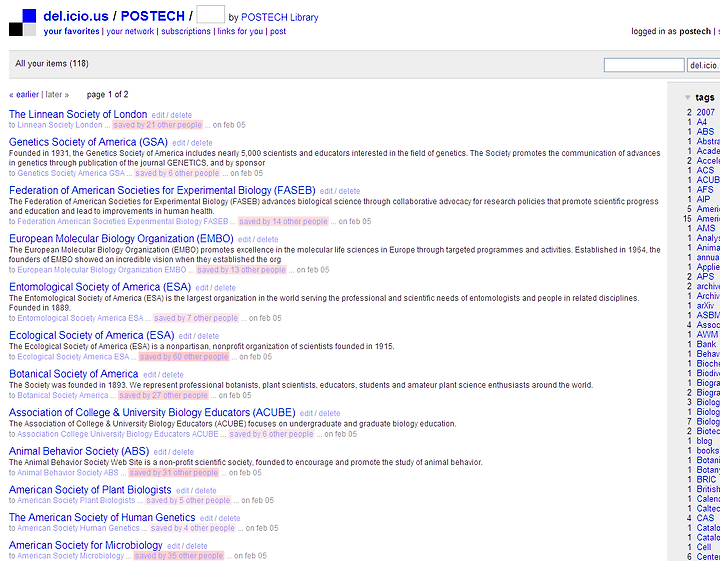The image size is (720, 561).
Task: Click the Linnean tag under first bookmark
Action: pos(31,125)
